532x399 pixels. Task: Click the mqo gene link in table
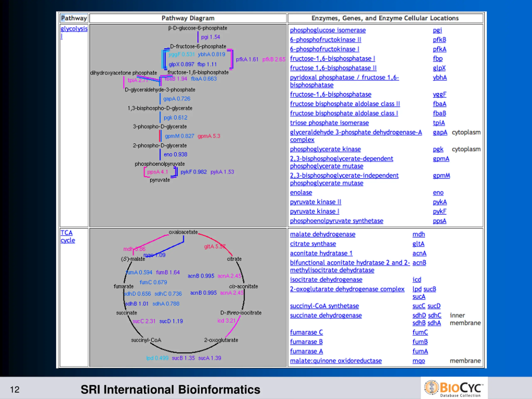point(419,361)
